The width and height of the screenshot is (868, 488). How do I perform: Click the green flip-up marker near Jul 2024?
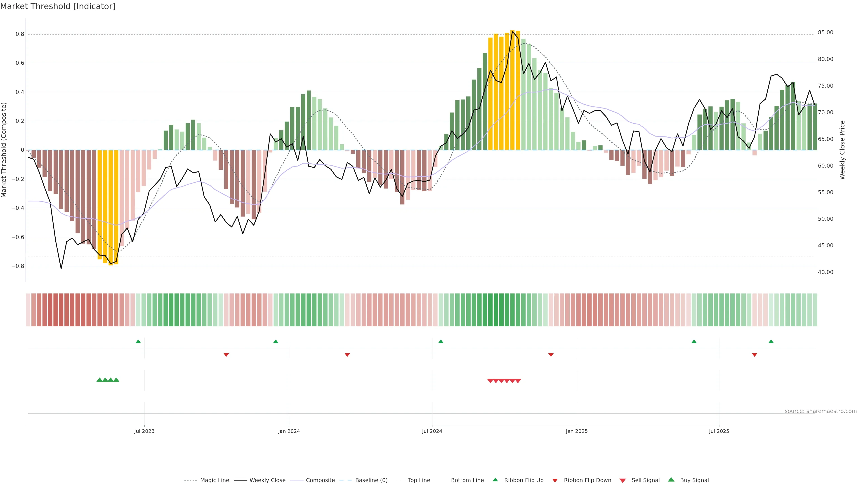click(x=440, y=342)
